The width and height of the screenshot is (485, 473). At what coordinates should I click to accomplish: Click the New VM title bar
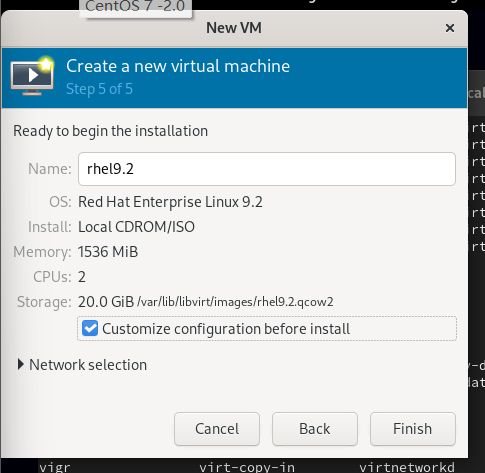point(234,28)
